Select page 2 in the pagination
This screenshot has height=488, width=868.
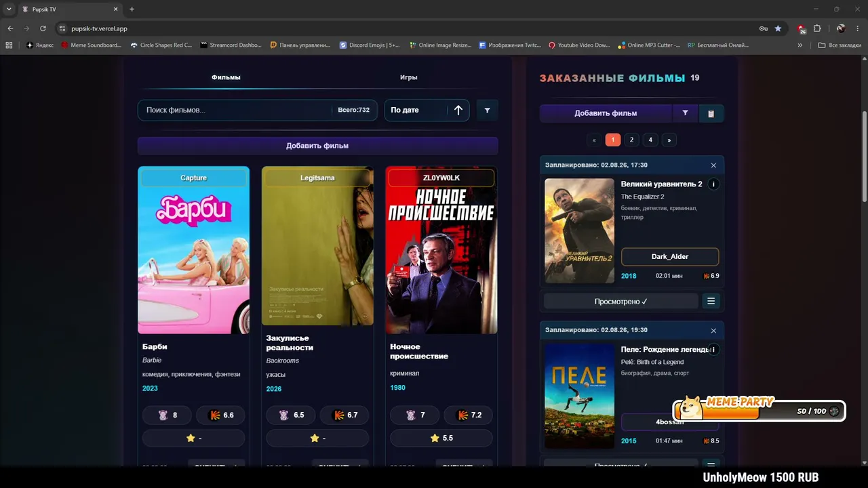click(x=631, y=140)
